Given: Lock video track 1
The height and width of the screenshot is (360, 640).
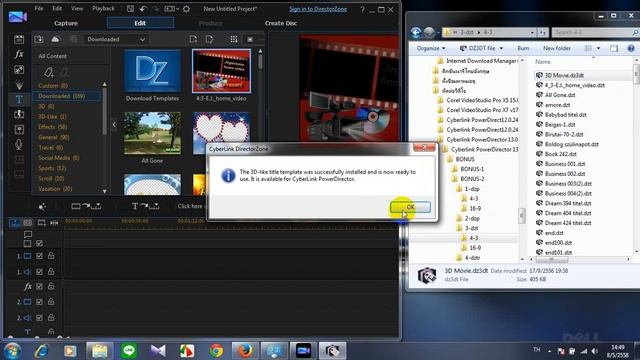Looking at the screenshot, I should [x=51, y=256].
